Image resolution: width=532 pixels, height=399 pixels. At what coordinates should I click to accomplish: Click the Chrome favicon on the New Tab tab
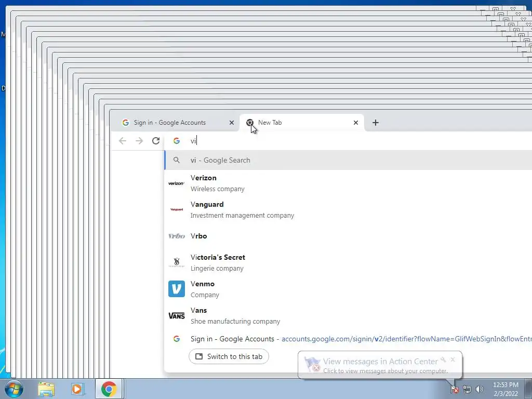tap(250, 123)
